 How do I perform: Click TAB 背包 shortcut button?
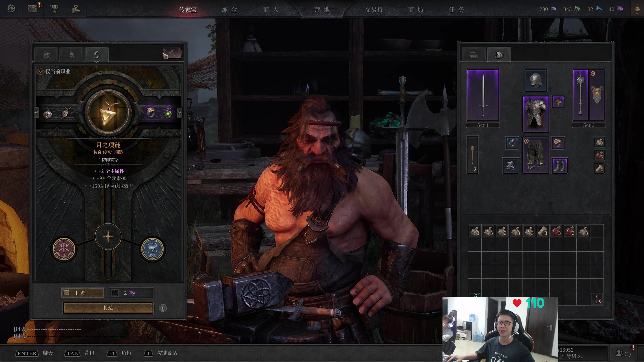pos(72,353)
